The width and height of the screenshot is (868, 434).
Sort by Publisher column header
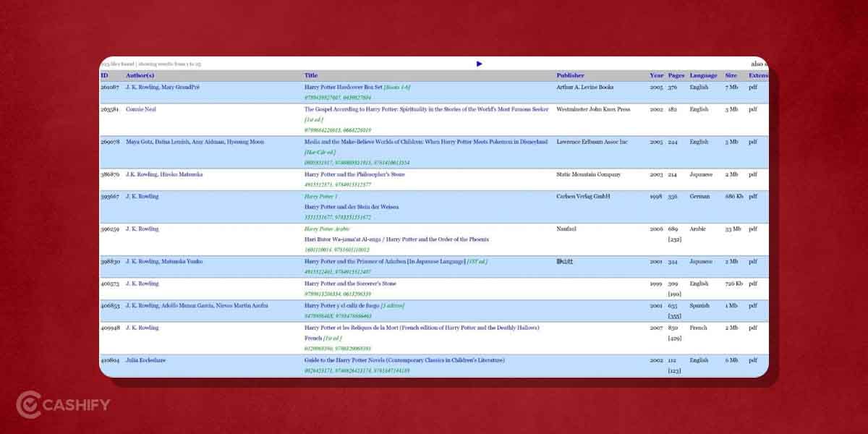[x=570, y=75]
